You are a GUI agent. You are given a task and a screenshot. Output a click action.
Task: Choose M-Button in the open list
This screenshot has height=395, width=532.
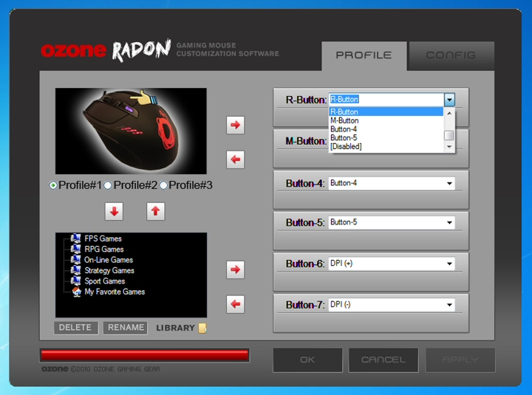(x=386, y=120)
